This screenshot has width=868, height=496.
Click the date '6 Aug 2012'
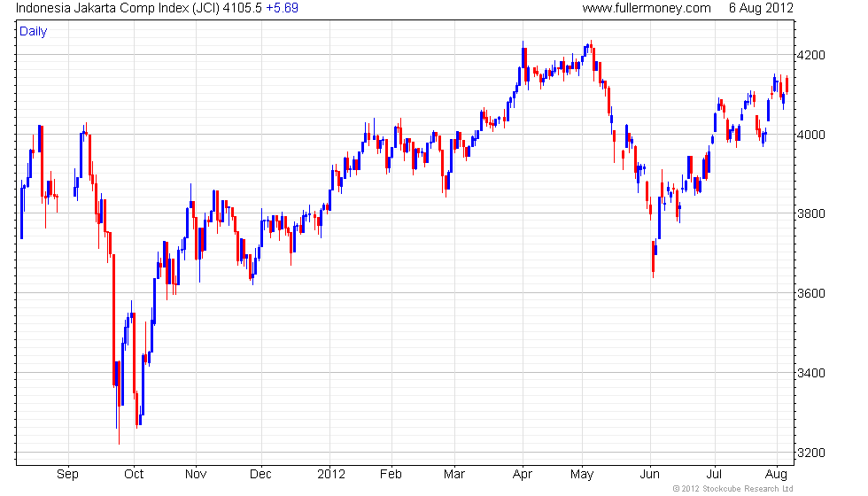761,8
